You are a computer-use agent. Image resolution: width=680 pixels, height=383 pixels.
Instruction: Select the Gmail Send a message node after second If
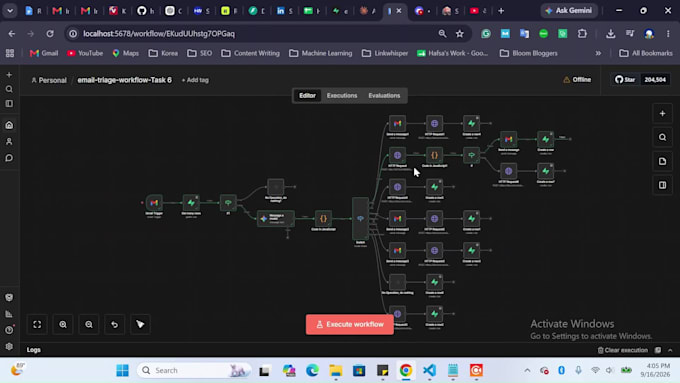coord(508,139)
